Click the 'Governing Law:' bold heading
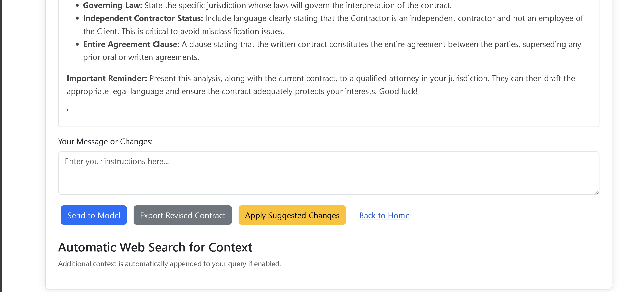The width and height of the screenshot is (644, 292). (x=113, y=5)
